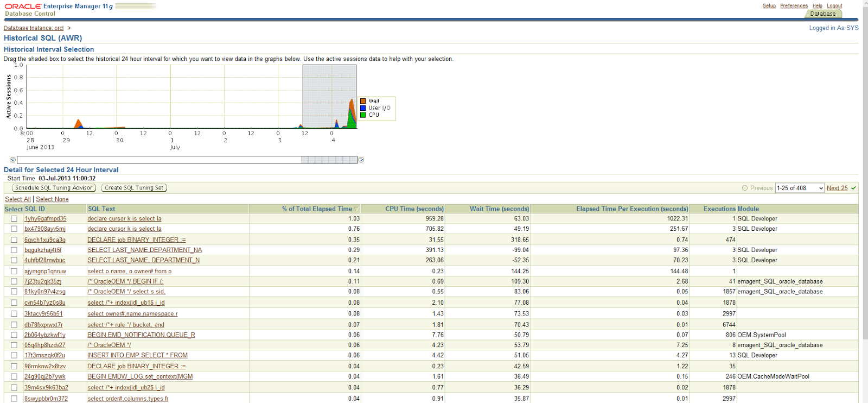Mark the checkbox for ajymgnp1qnruw

click(14, 271)
